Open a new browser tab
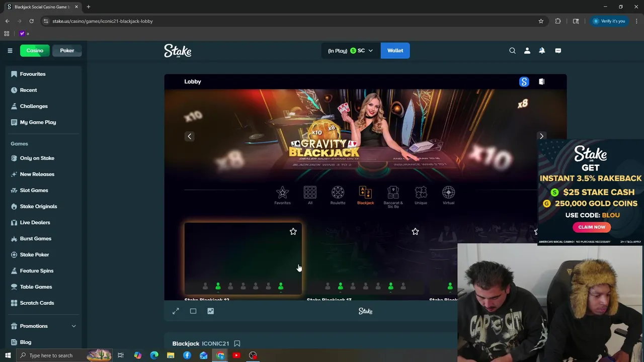 [x=88, y=7]
